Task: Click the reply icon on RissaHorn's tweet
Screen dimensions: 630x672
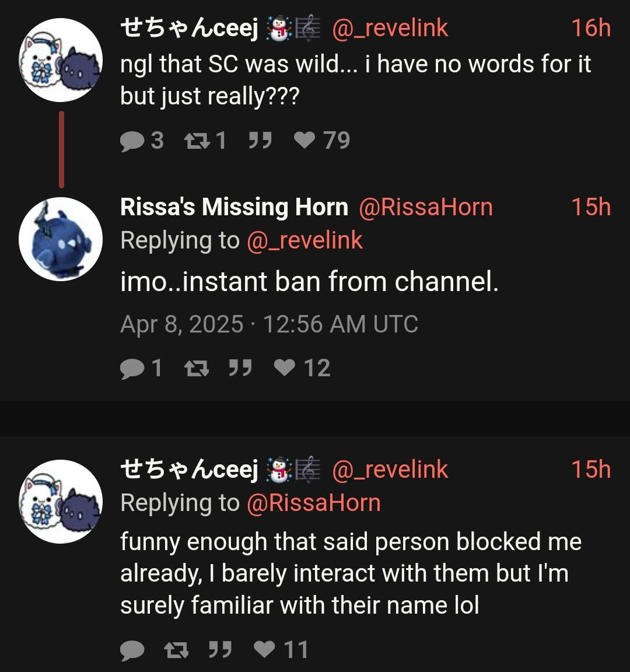Action: coord(133,368)
